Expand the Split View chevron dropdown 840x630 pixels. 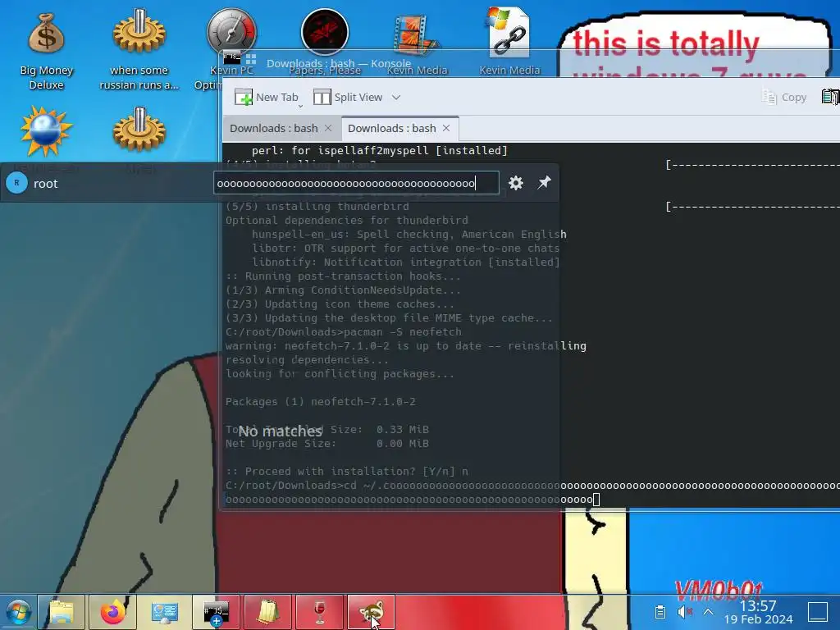[396, 97]
